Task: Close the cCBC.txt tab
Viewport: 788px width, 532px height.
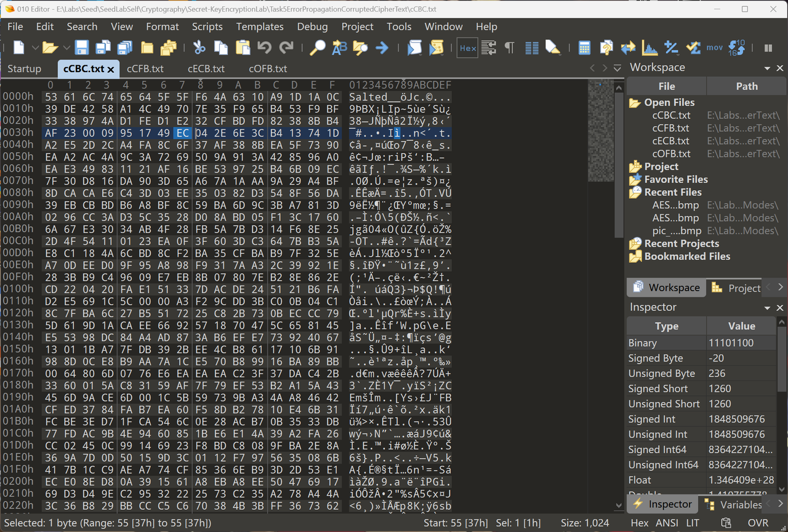Action: (111, 69)
